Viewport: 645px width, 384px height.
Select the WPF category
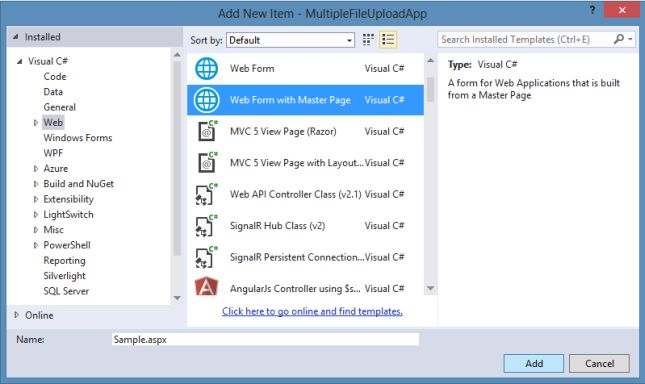(53, 153)
